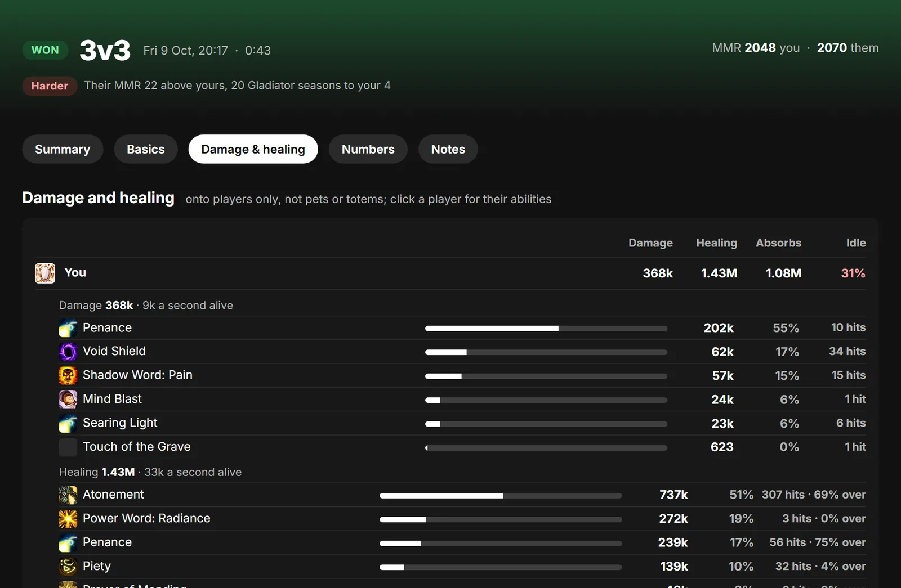The width and height of the screenshot is (901, 588).
Task: Switch to the Basics tab
Action: [146, 149]
